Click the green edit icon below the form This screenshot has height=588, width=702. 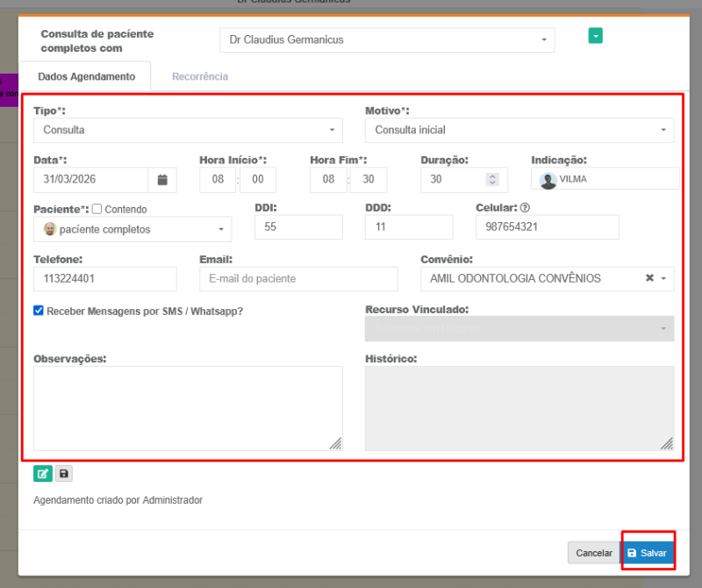[42, 473]
